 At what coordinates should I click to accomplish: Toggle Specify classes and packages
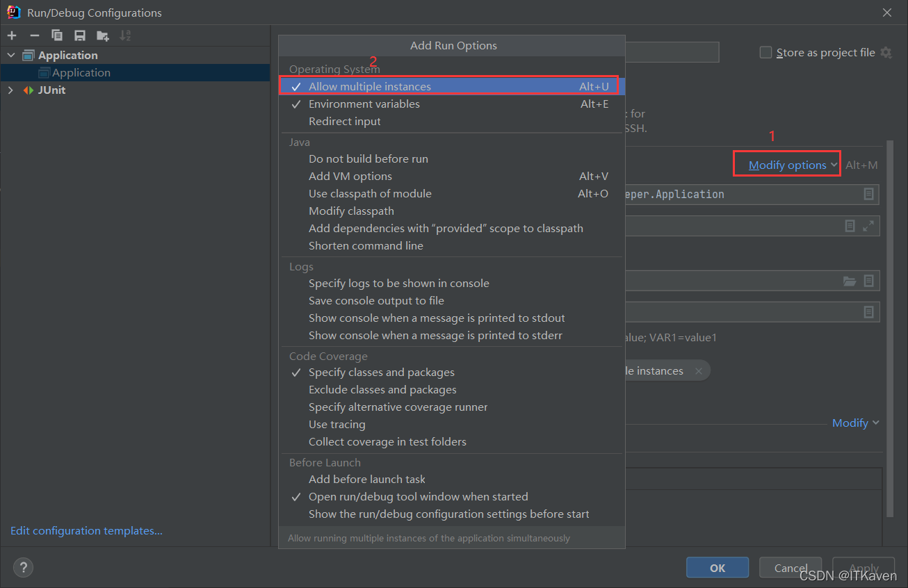[x=452, y=373]
